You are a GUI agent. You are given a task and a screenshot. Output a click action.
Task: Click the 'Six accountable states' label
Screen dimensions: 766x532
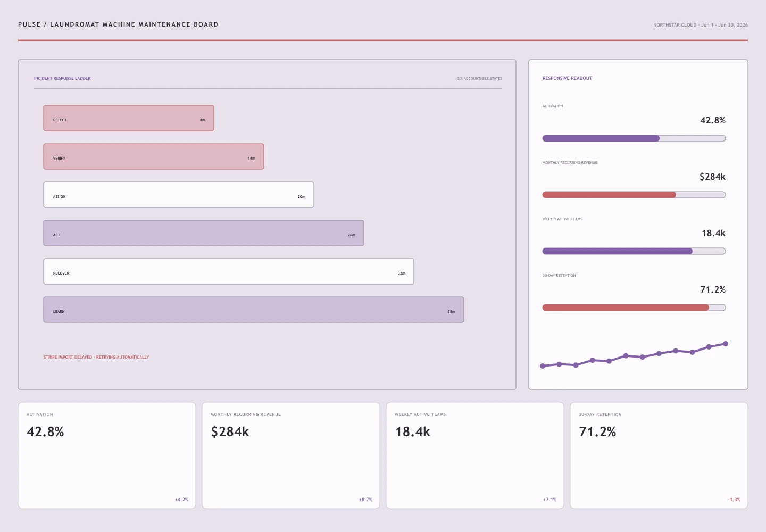pyautogui.click(x=480, y=78)
